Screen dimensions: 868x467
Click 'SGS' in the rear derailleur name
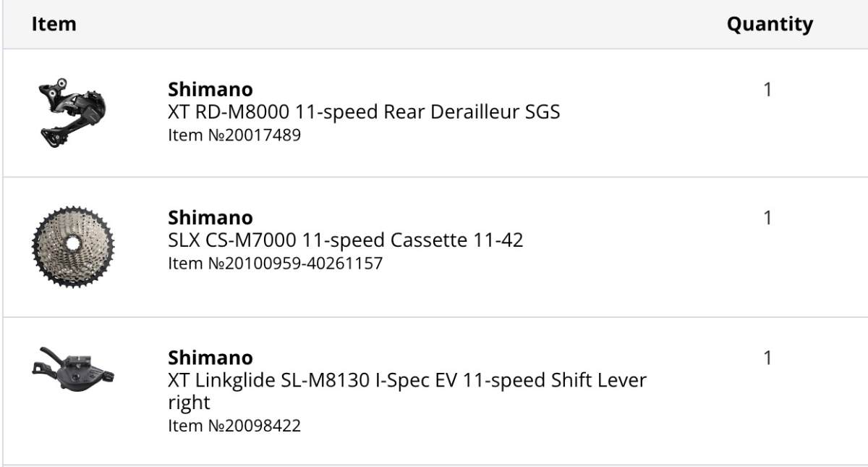pyautogui.click(x=542, y=112)
